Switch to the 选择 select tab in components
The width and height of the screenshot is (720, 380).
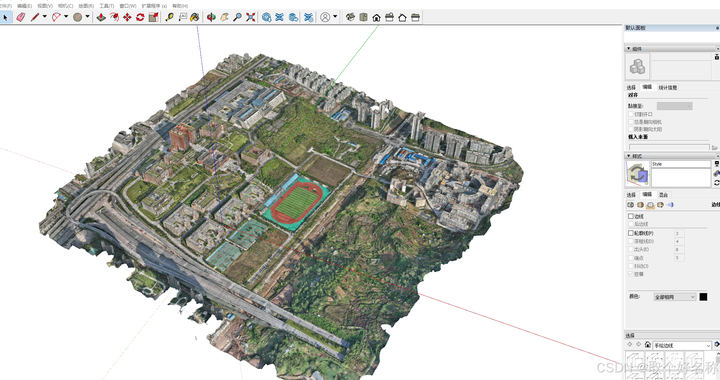[x=631, y=87]
